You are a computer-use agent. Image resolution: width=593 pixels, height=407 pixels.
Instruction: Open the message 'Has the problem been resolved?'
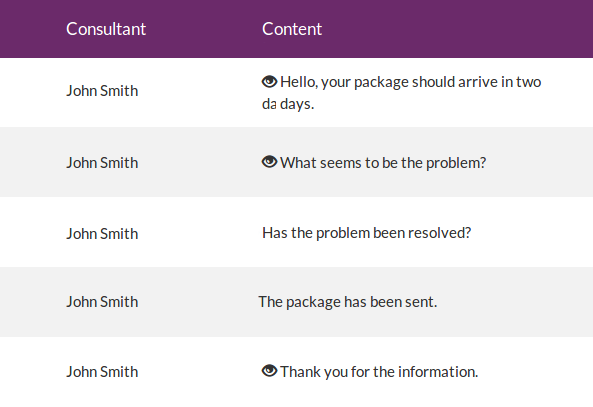pos(366,233)
